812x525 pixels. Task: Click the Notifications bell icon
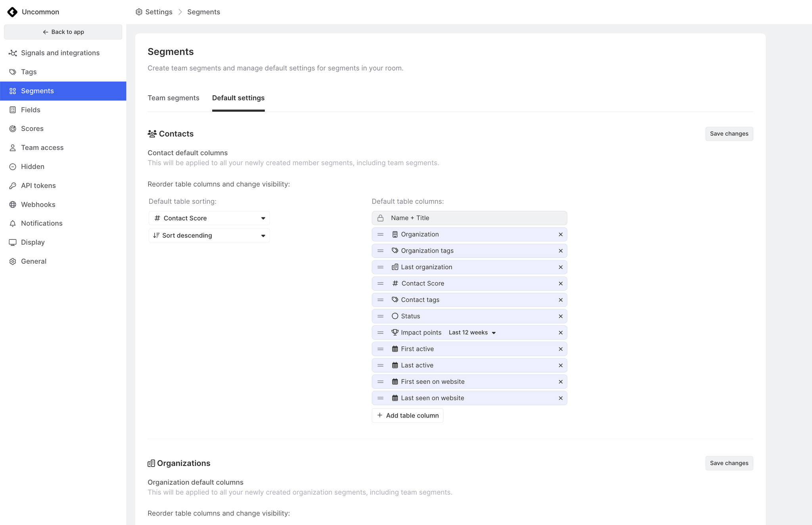point(13,224)
